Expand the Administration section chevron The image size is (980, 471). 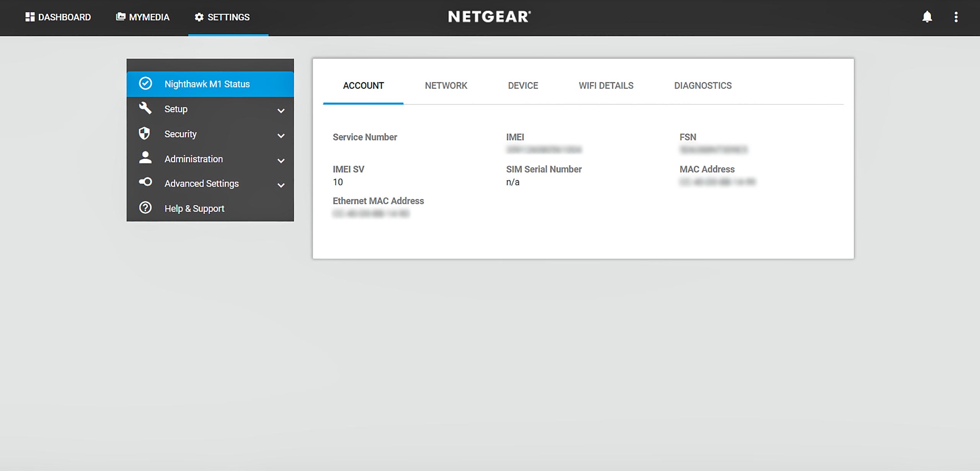[x=281, y=161]
